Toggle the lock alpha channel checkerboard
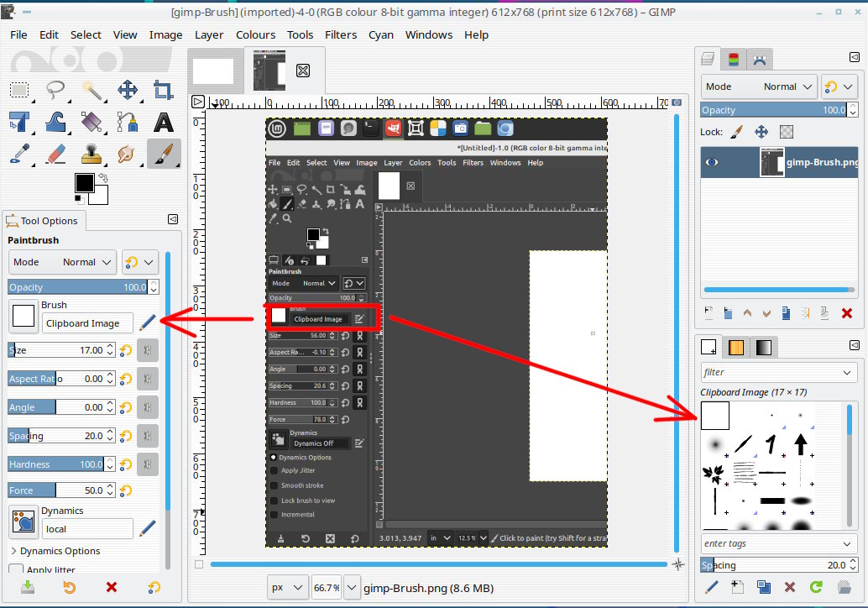The image size is (868, 608). coord(787,132)
